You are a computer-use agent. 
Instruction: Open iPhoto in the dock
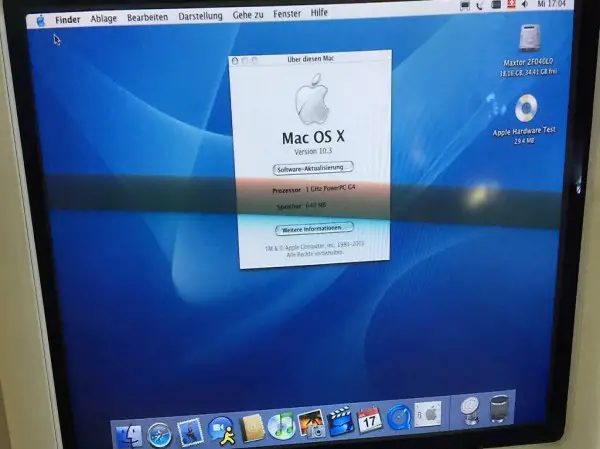coord(311,424)
